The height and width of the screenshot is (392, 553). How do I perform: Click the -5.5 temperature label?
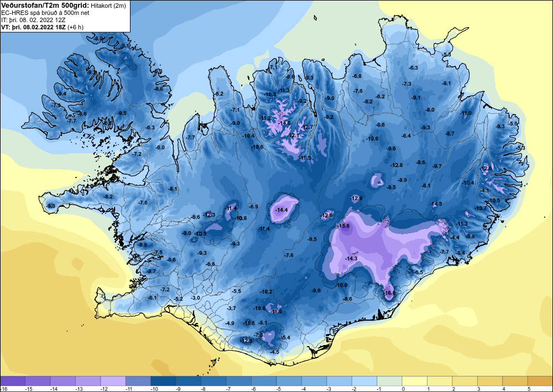(x=236, y=291)
